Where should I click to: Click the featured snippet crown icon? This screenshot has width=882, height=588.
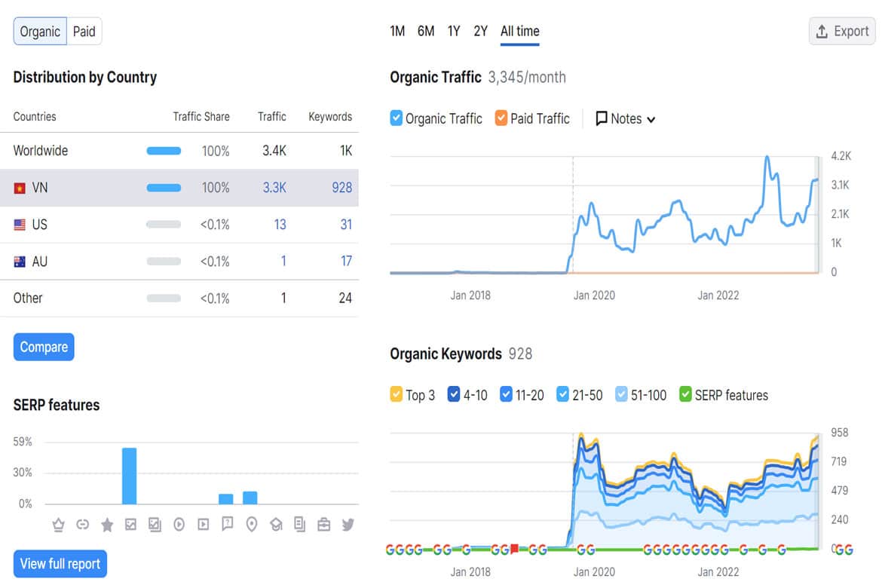pyautogui.click(x=59, y=525)
